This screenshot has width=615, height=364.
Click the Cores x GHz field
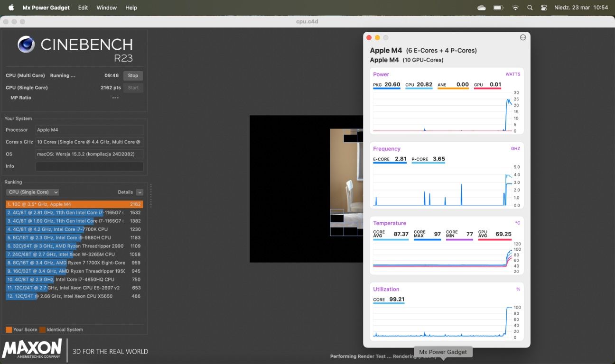(x=90, y=142)
